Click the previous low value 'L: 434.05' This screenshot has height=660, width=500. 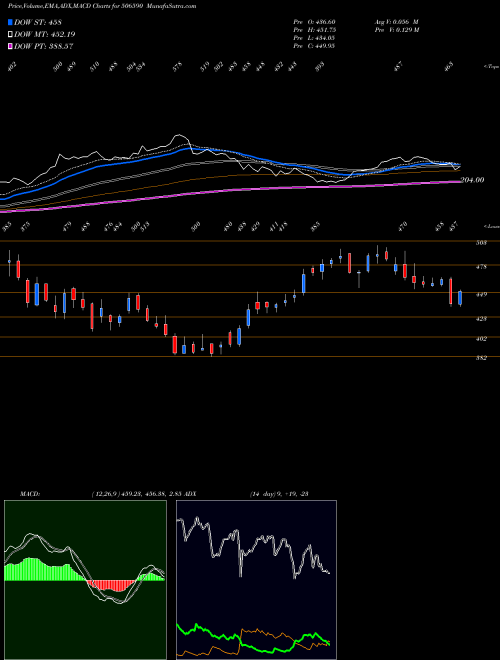click(x=320, y=38)
